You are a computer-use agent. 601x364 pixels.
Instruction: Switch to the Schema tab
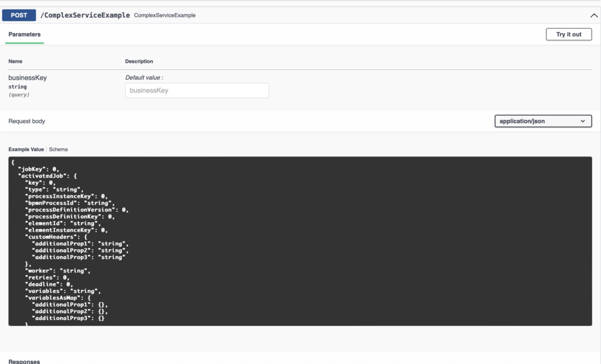tap(58, 149)
